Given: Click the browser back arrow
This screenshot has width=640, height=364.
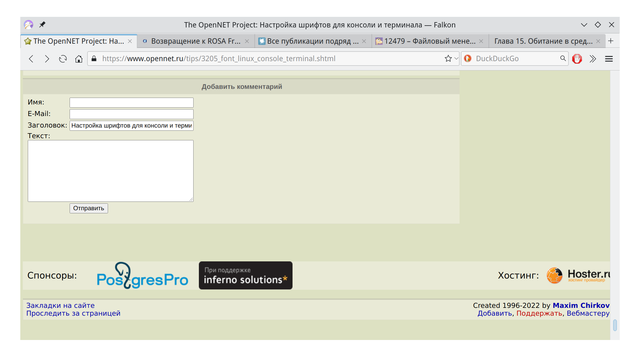Looking at the screenshot, I should pos(31,59).
